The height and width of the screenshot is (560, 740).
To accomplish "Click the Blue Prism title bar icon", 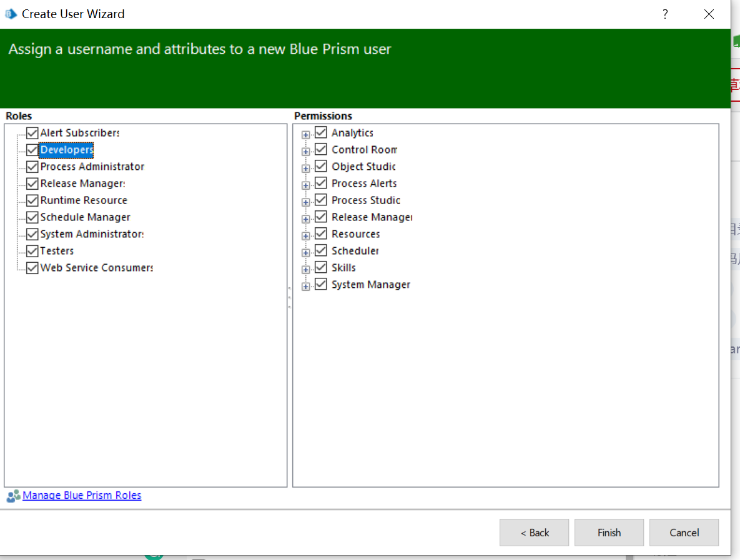I will [x=11, y=14].
